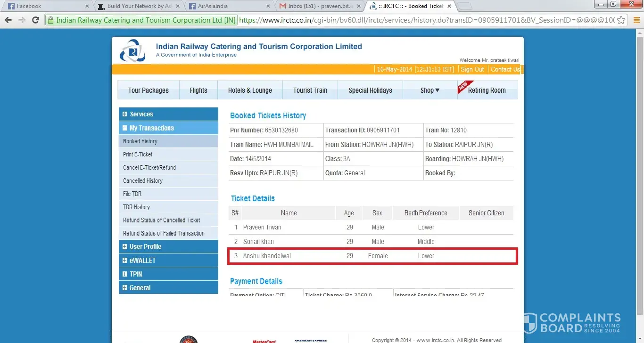The width and height of the screenshot is (644, 343).
Task: Open a new browser tab
Action: (x=465, y=6)
